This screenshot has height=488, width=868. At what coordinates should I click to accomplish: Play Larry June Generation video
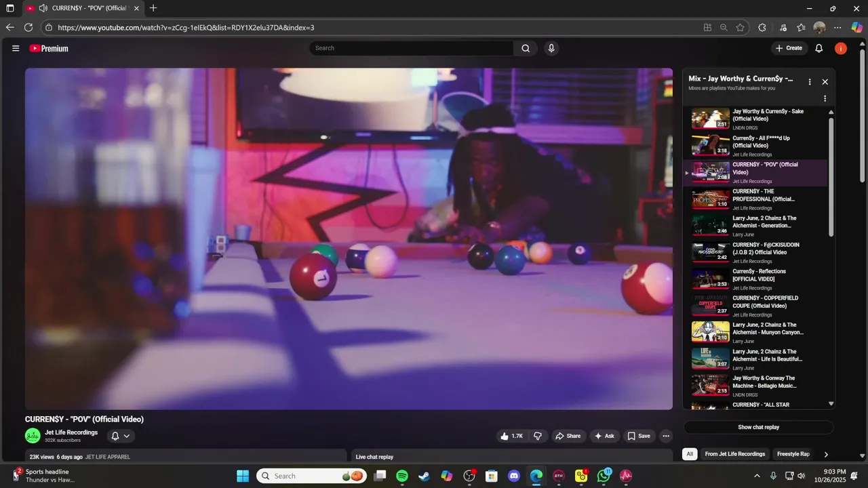tap(756, 226)
